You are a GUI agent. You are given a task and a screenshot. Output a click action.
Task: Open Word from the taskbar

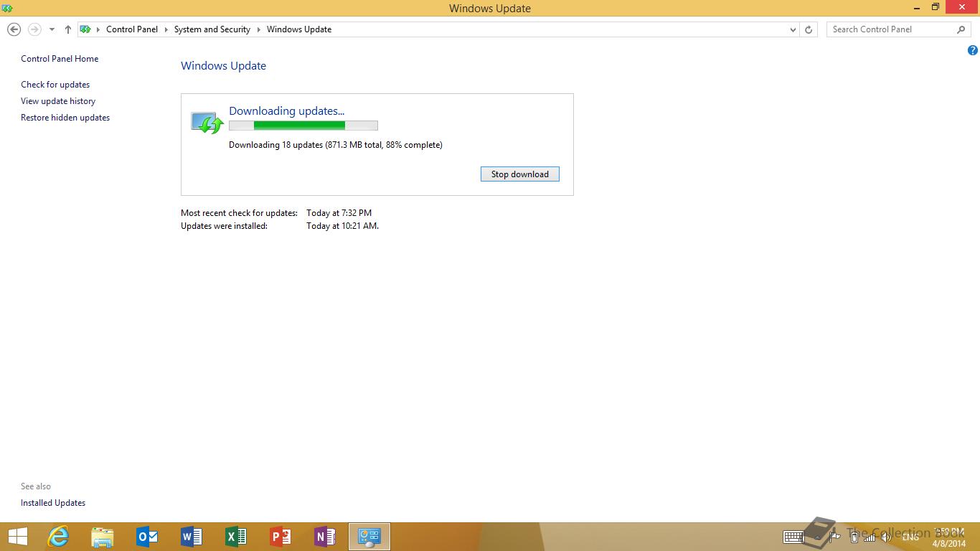[x=192, y=537]
